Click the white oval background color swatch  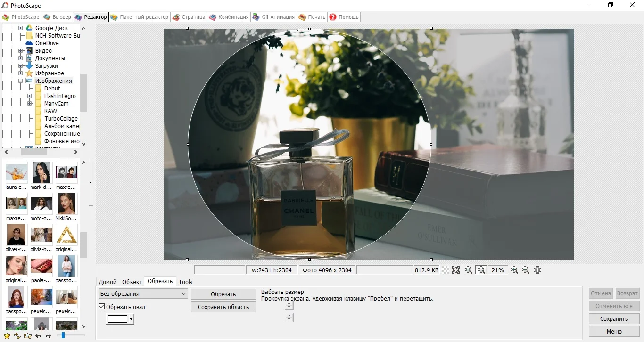[x=118, y=319]
